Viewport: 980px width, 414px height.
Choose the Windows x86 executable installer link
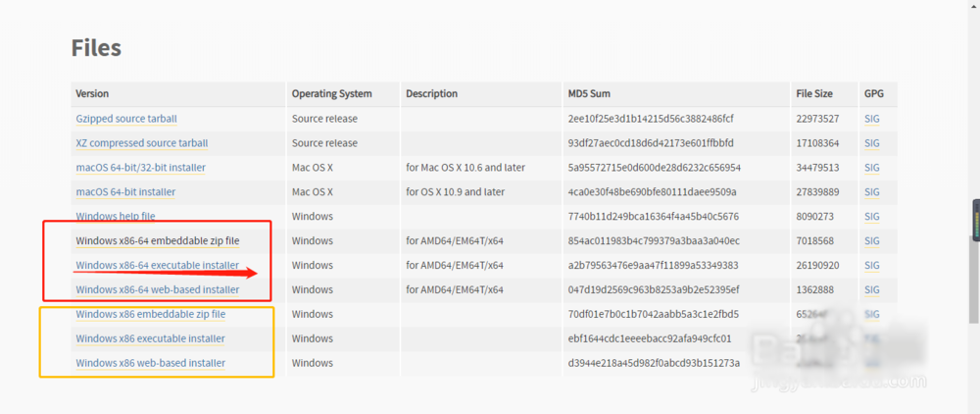[x=150, y=338]
